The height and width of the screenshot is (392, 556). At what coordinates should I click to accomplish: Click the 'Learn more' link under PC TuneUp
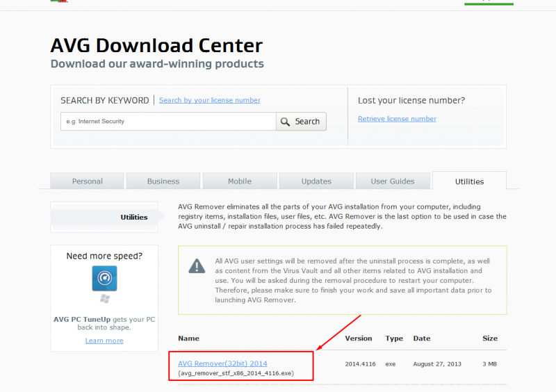pos(104,341)
